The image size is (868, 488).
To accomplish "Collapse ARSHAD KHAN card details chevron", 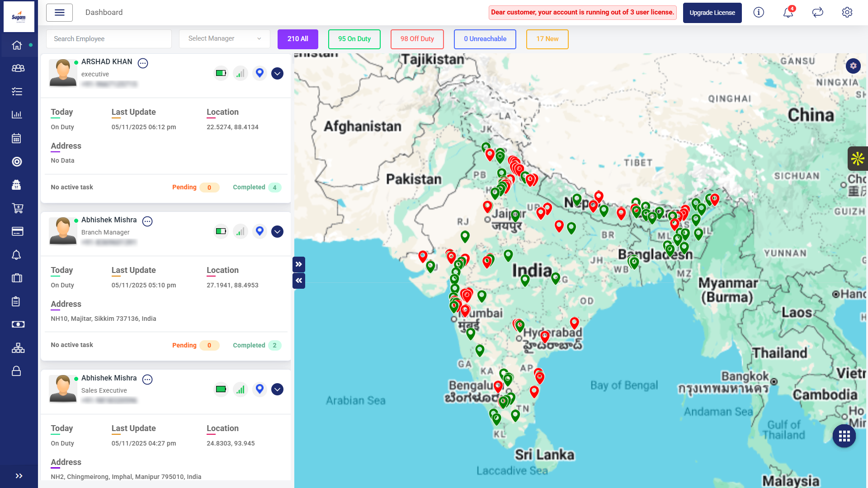I will tap(277, 73).
